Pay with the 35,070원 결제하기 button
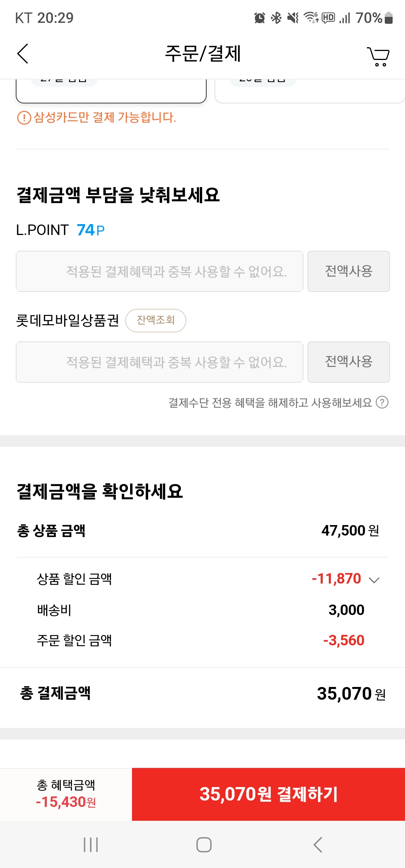 tap(268, 794)
